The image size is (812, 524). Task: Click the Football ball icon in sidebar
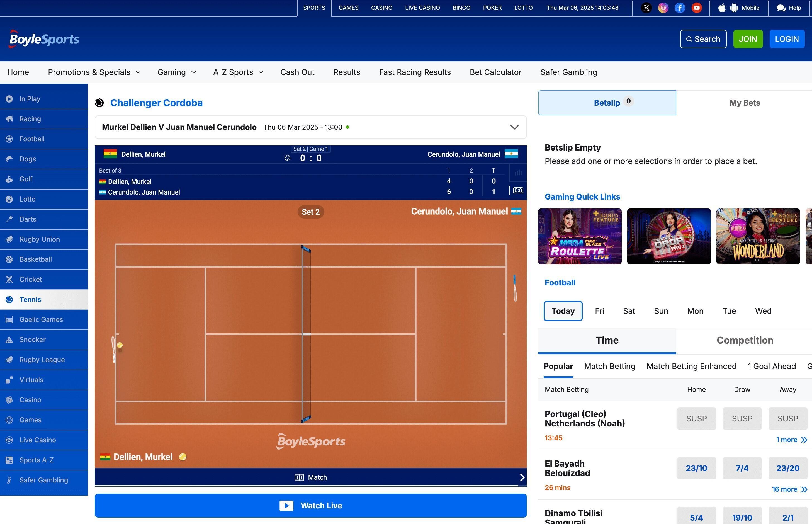tap(9, 139)
